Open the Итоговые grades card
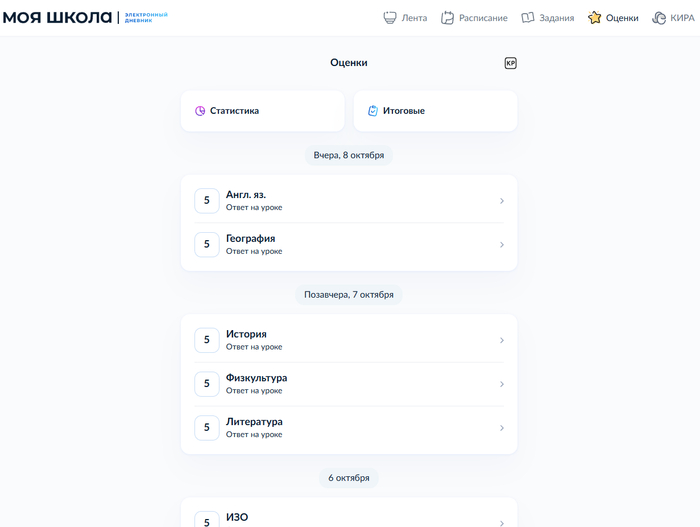 tap(435, 111)
